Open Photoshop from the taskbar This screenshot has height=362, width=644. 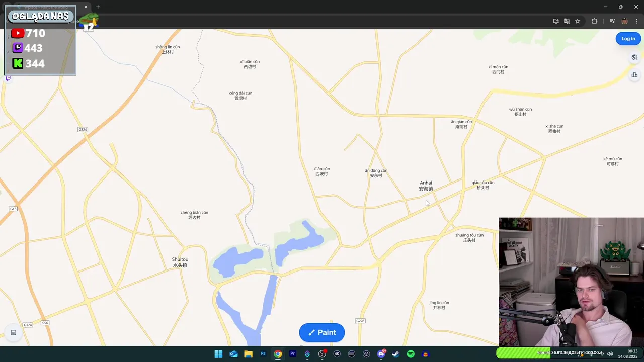pyautogui.click(x=263, y=354)
